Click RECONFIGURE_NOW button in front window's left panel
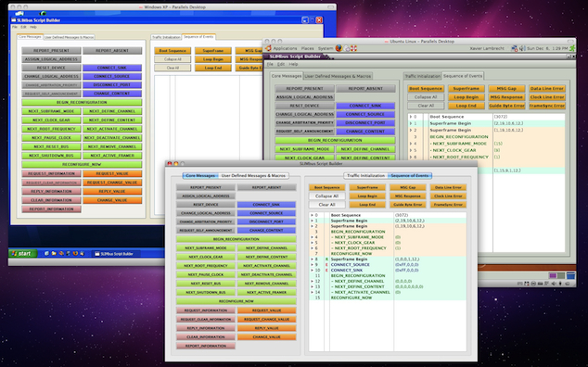The width and height of the screenshot is (588, 367). point(236,301)
